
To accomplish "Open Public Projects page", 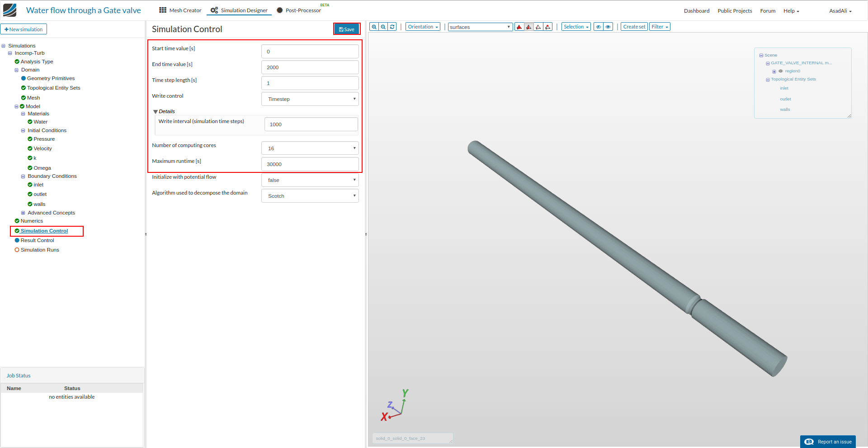I will (x=735, y=11).
